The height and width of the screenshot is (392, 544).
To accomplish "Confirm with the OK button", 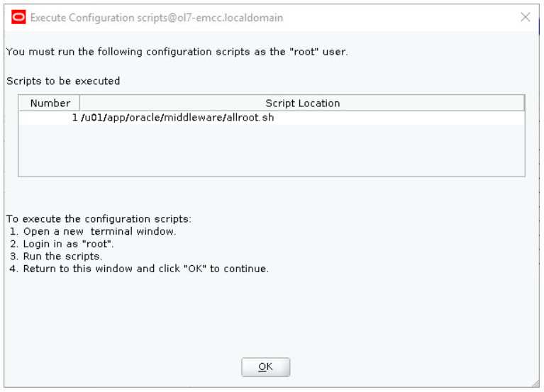I will [265, 366].
